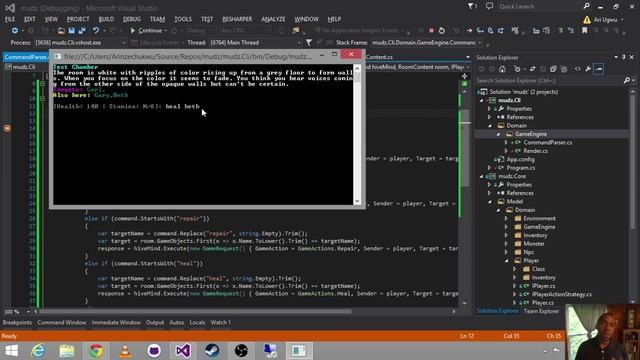Click the console window vertical scrollbar

point(357,134)
